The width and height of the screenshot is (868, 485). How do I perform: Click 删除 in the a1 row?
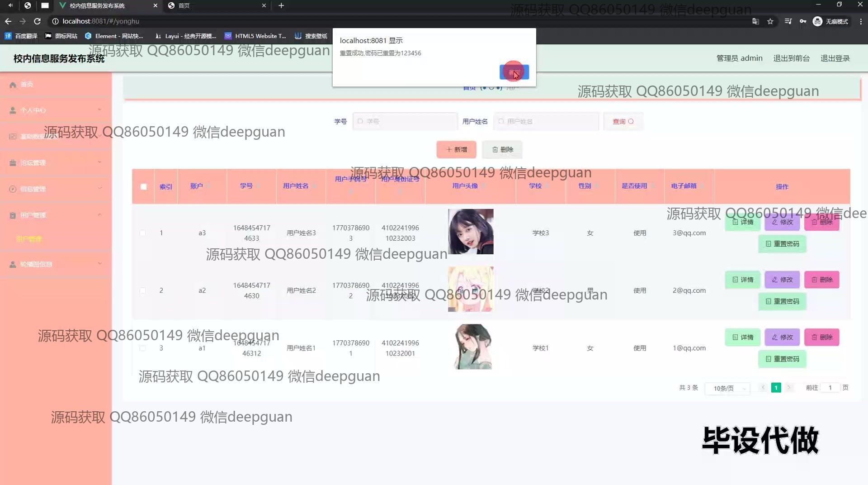[822, 337]
